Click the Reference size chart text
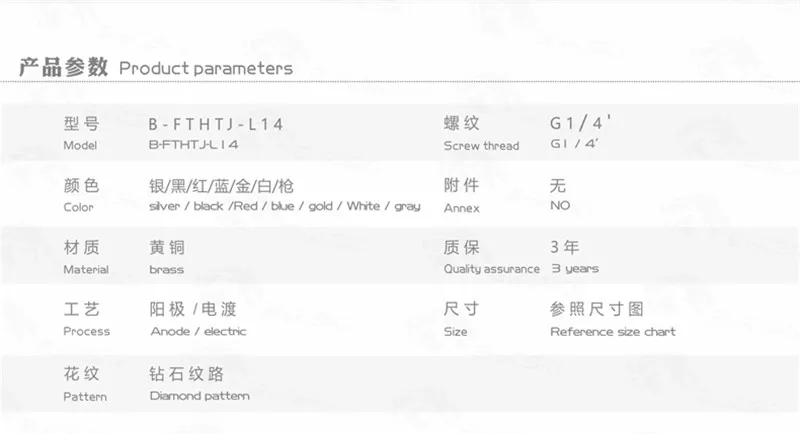The width and height of the screenshot is (800, 434). click(613, 332)
